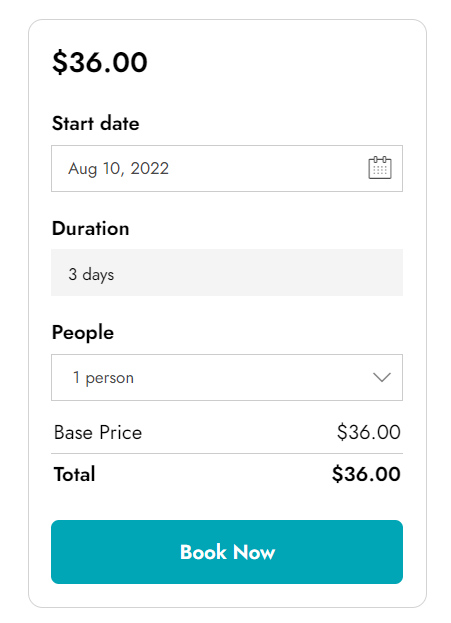Click the Duration '3 days' field
The image size is (451, 623).
pos(227,273)
